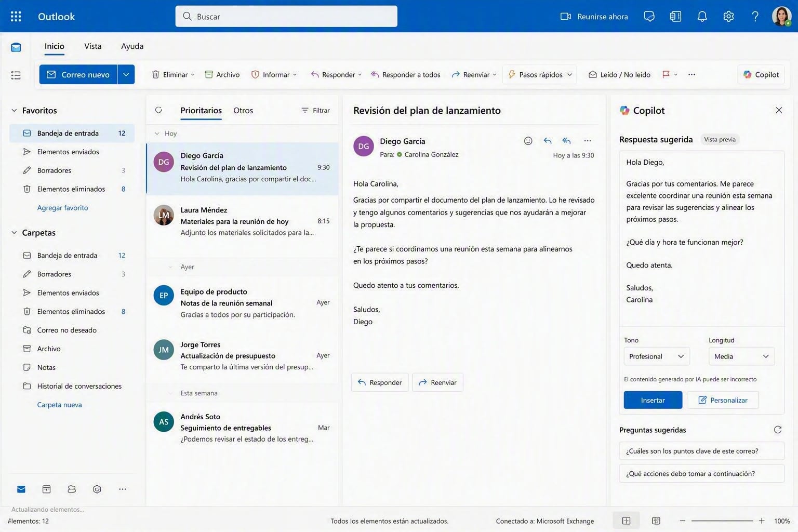Open the chat feedback icon in header

point(649,17)
